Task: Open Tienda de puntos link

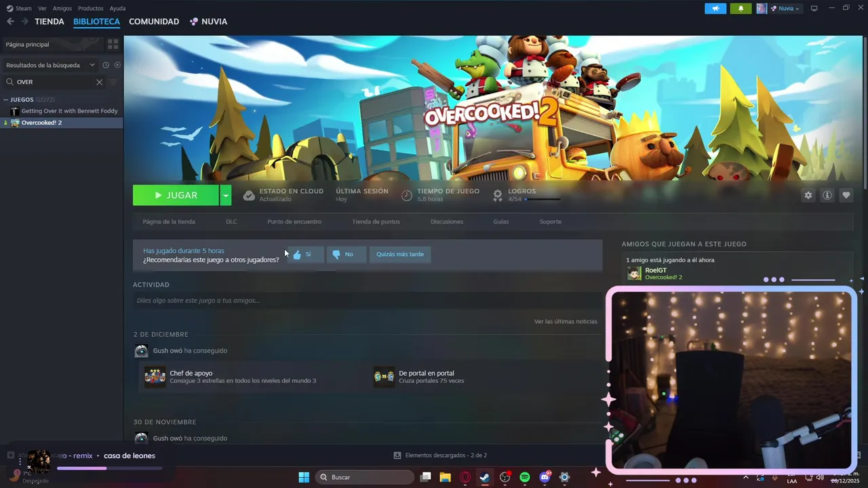Action: [x=376, y=222]
